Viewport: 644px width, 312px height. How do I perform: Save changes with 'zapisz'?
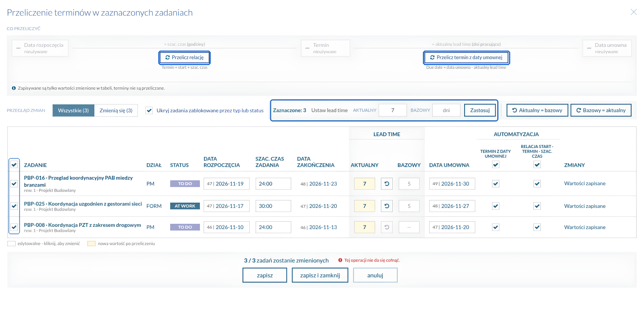(x=265, y=275)
